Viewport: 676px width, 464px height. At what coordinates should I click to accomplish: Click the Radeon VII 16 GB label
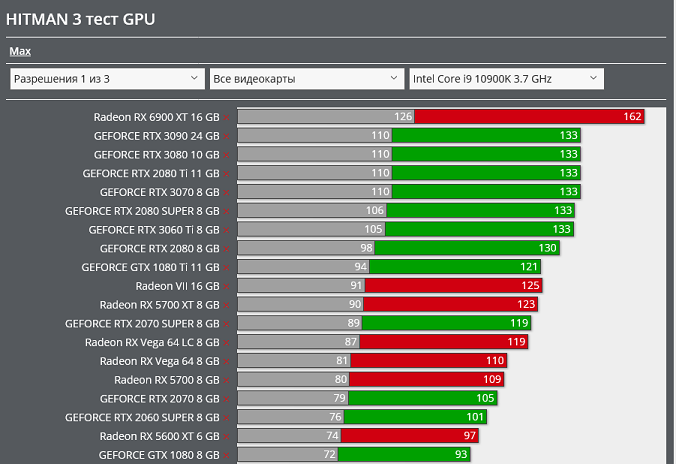[x=178, y=286]
